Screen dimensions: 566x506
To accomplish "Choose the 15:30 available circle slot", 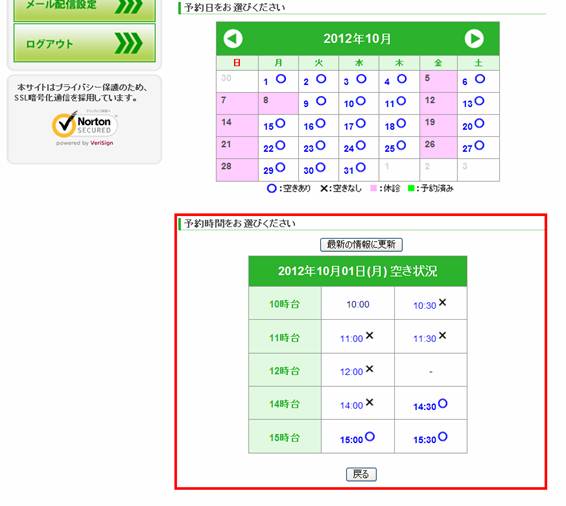I will click(443, 436).
